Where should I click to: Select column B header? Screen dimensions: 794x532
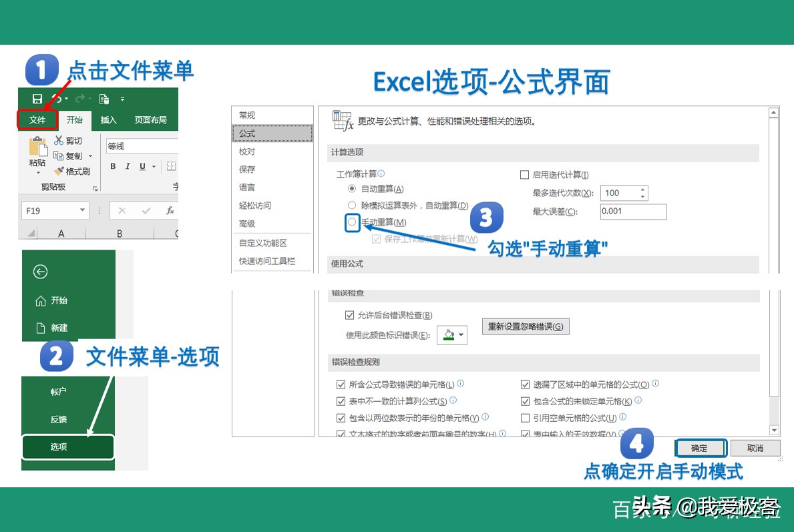(x=120, y=234)
